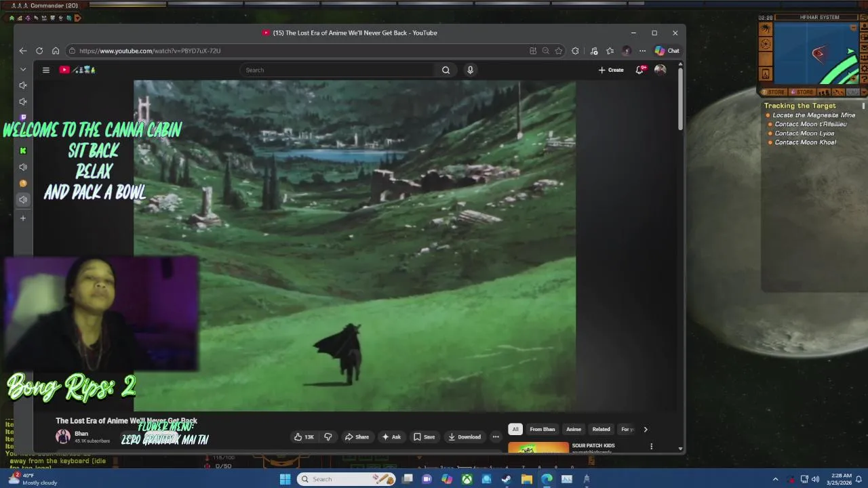Select Contact Moon Lyica objective
868x488 pixels.
pos(805,134)
